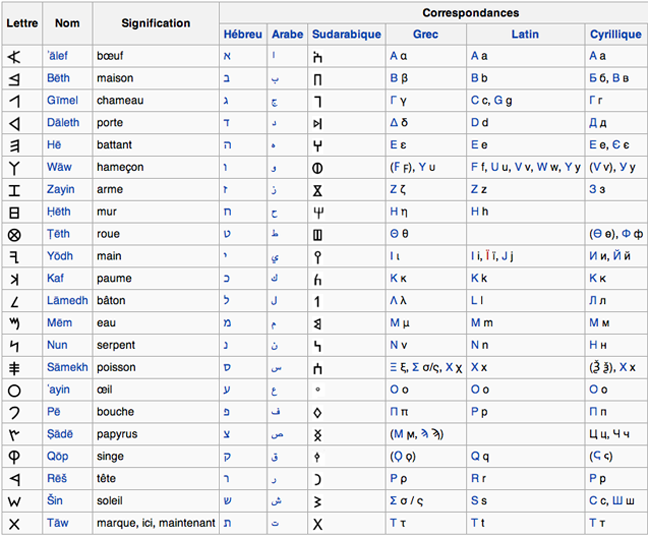Click the Phoenician Qōp letter glyph
The width and height of the screenshot is (650, 537).
(x=14, y=456)
